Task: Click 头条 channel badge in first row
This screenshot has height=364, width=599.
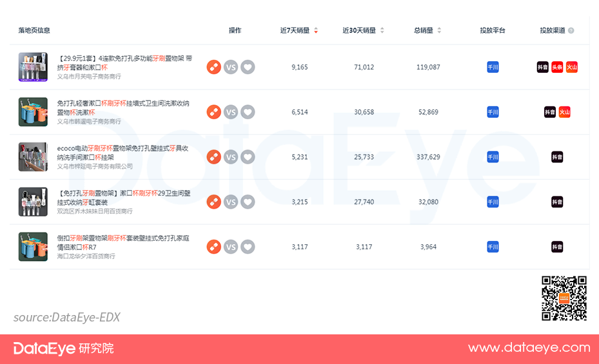Action: click(x=557, y=67)
